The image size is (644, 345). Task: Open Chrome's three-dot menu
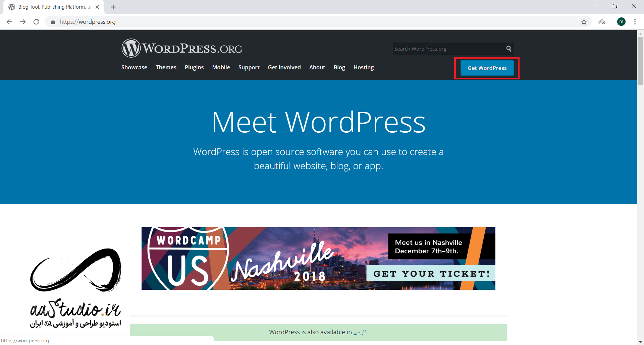tap(635, 22)
